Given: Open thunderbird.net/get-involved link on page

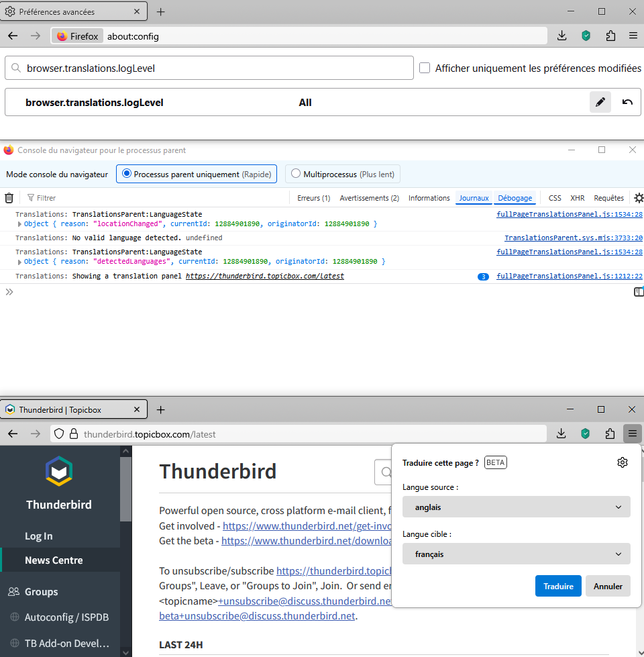Looking at the screenshot, I should pyautogui.click(x=307, y=526).
